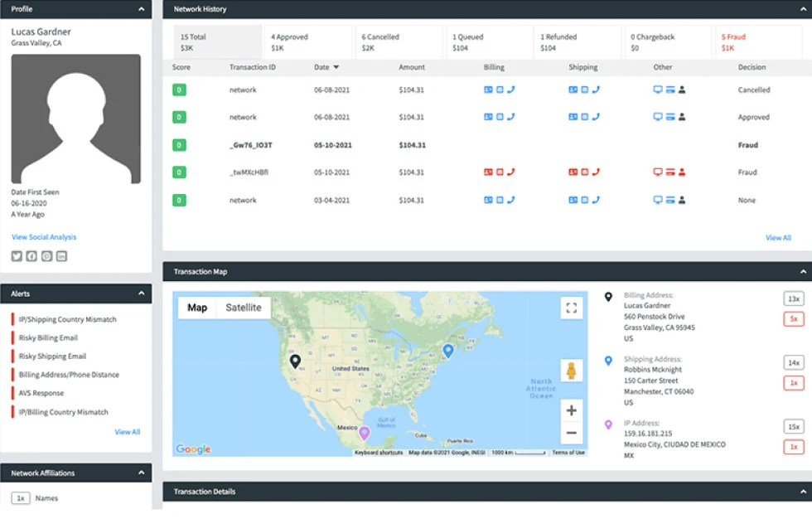Open the Twitter social profile icon
Screen dimensions: 812x519
(x=17, y=256)
